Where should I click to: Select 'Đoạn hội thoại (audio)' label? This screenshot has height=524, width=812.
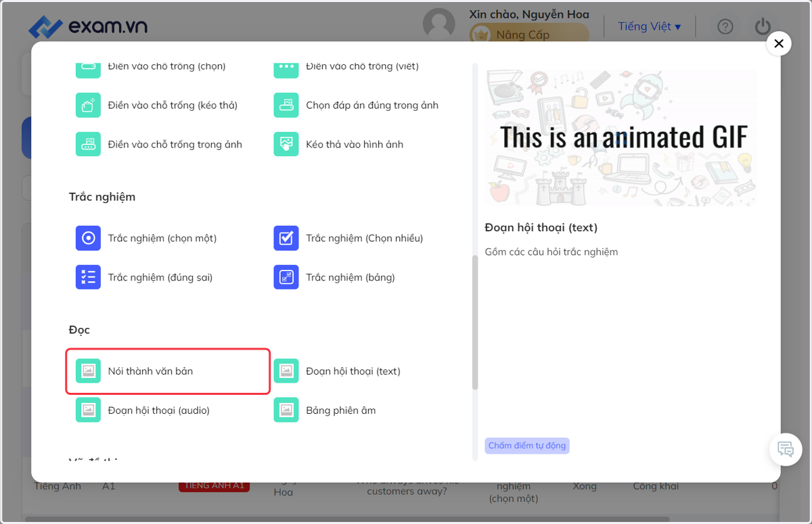pyautogui.click(x=159, y=410)
